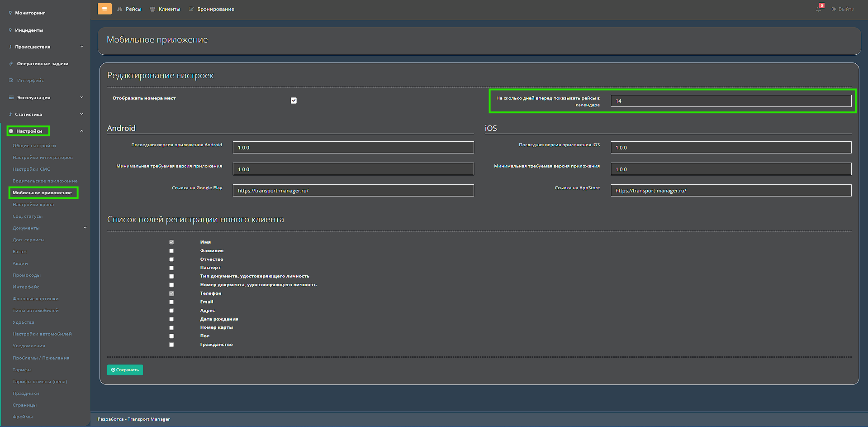Click the Настройки gear icon
Viewport: 868px width, 427px height.
[x=11, y=131]
